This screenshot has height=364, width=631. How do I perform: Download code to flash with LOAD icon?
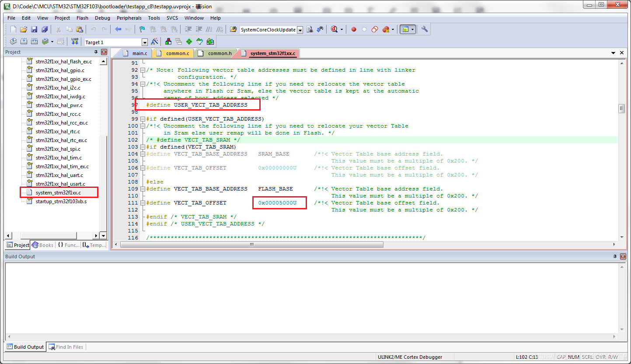pyautogui.click(x=75, y=41)
